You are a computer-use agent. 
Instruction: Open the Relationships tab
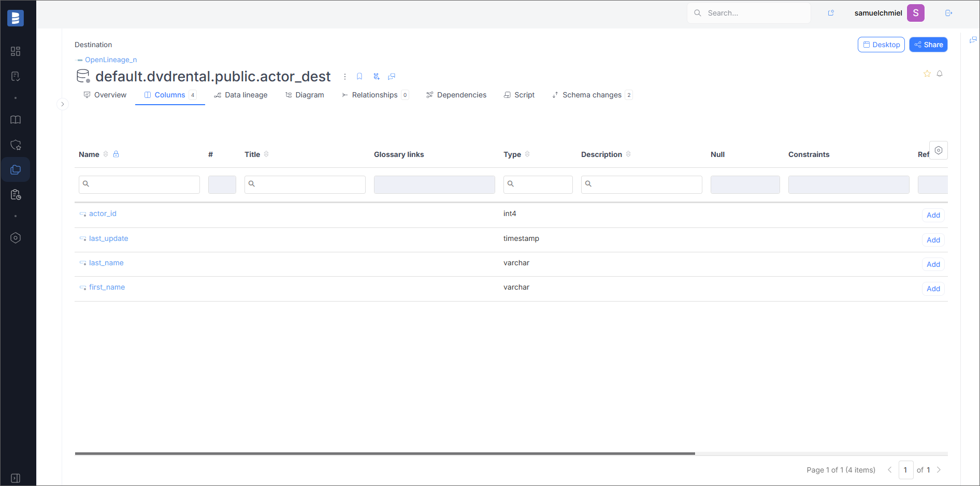375,95
